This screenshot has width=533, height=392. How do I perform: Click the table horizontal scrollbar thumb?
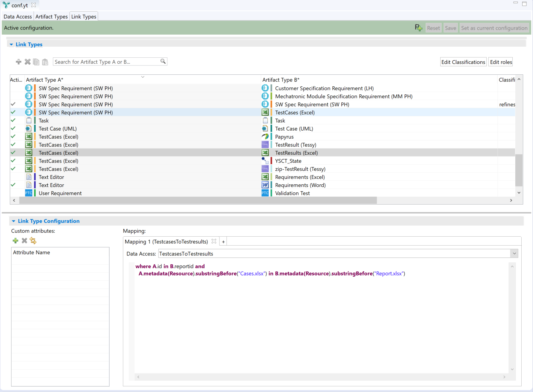tap(198, 200)
